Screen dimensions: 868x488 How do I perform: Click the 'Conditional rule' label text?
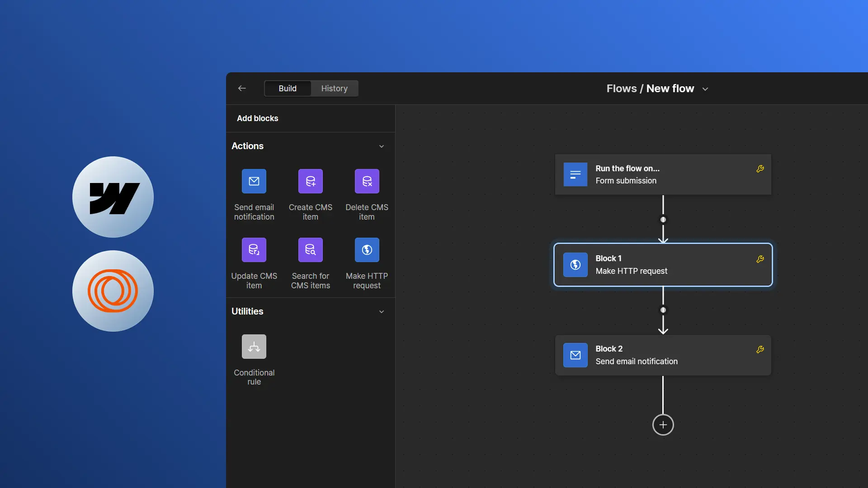(x=254, y=377)
